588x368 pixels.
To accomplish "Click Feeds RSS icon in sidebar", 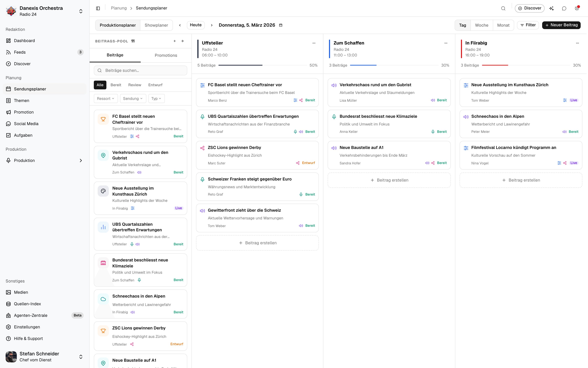I will (9, 52).
